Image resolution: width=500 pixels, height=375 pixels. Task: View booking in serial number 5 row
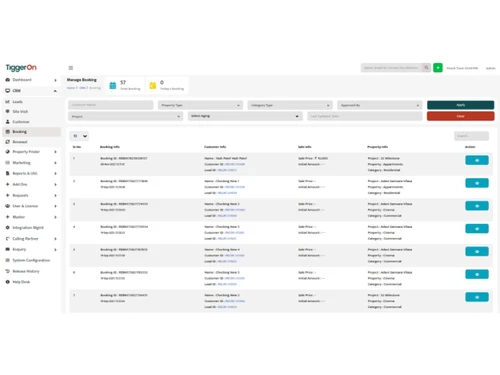(x=477, y=252)
